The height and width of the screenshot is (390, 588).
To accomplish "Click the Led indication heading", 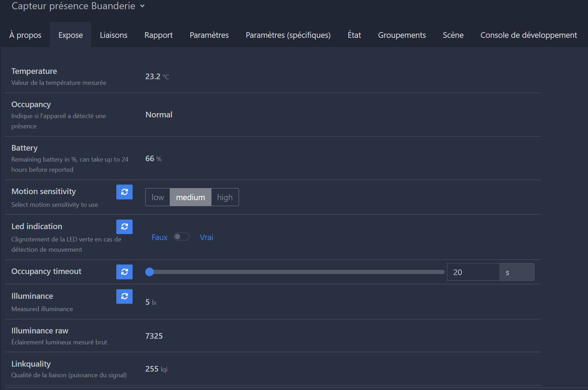I will tap(37, 226).
